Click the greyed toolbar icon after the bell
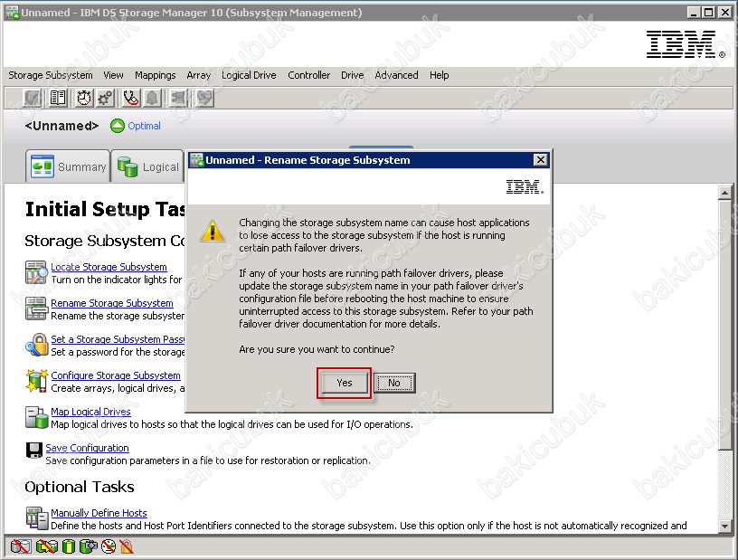This screenshot has width=738, height=560. point(178,98)
